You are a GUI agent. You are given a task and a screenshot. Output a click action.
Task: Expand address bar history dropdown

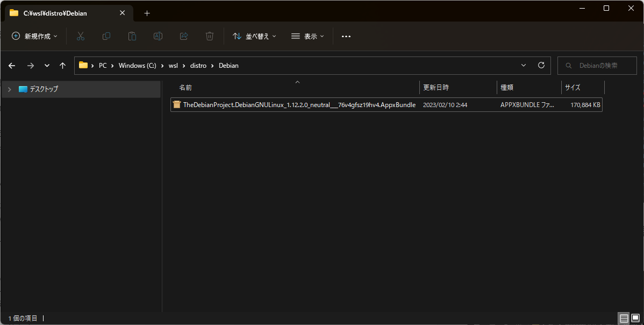pos(524,65)
